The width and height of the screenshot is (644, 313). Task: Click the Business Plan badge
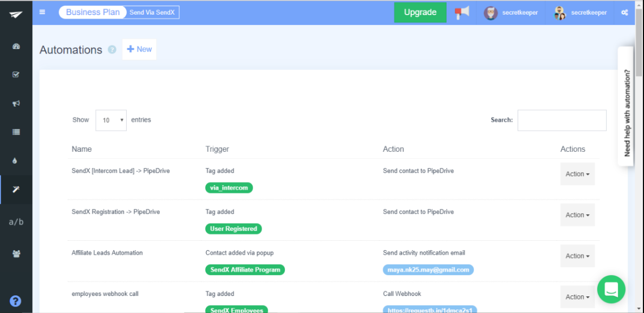click(x=93, y=12)
